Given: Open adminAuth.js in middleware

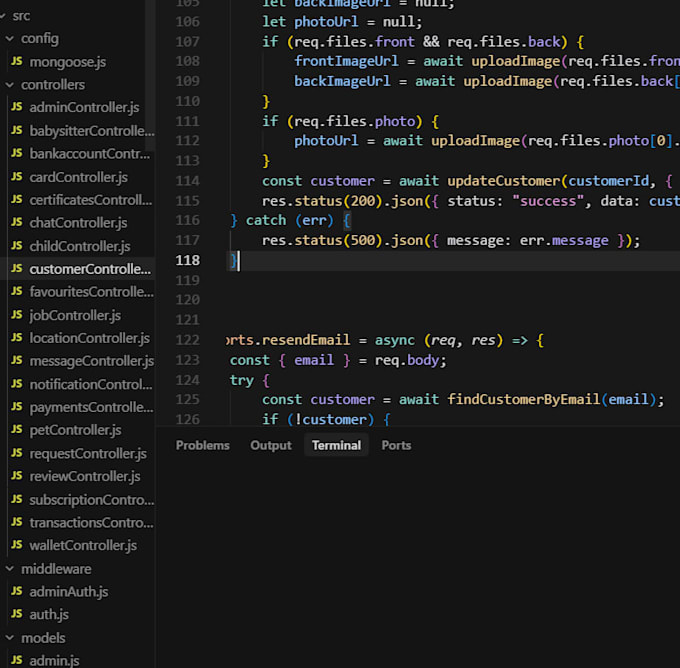Looking at the screenshot, I should (x=69, y=592).
